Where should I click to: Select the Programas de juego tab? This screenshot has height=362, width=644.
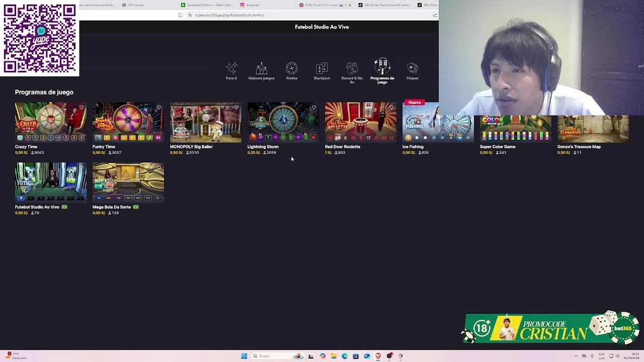tap(382, 71)
